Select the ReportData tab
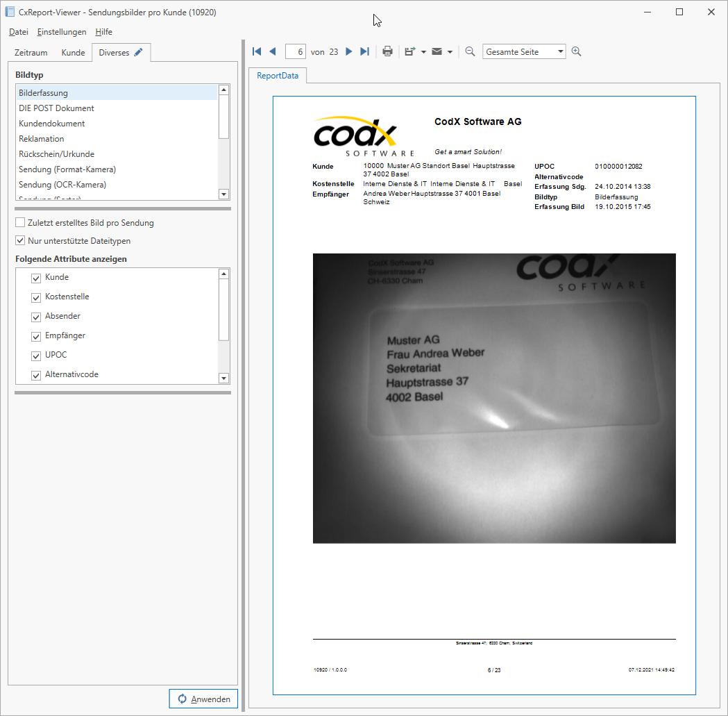 tap(278, 76)
